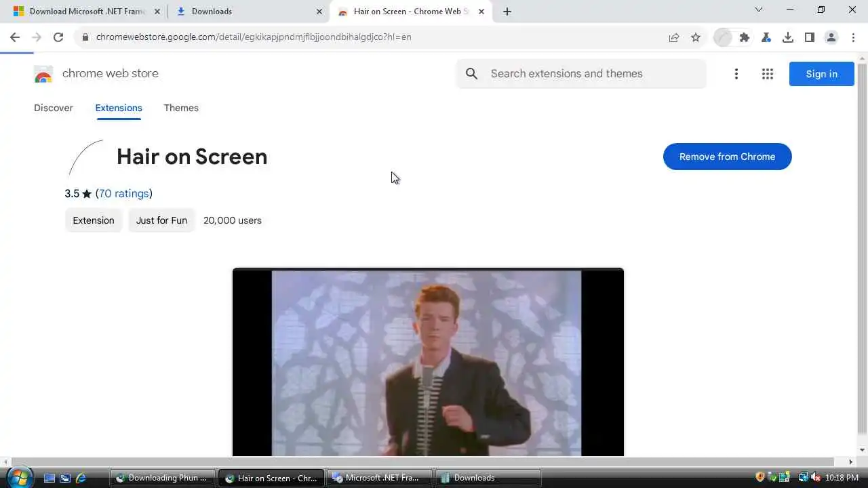Click the Hair on Screen taskbar button
The image size is (868, 488).
[271, 478]
